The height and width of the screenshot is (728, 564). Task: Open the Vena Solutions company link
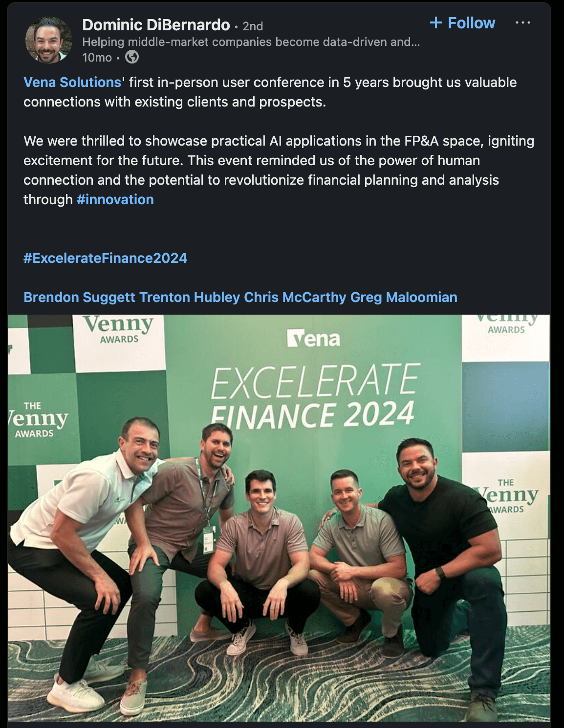tap(72, 82)
